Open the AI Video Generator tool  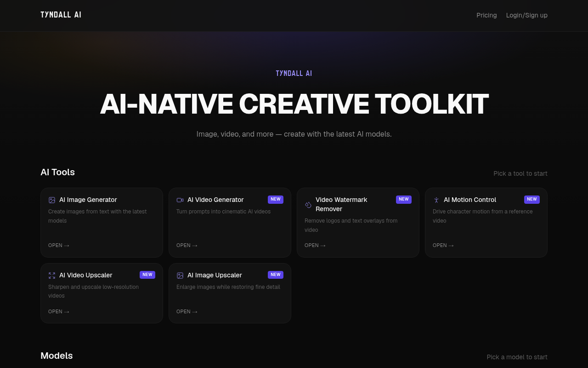pyautogui.click(x=230, y=223)
